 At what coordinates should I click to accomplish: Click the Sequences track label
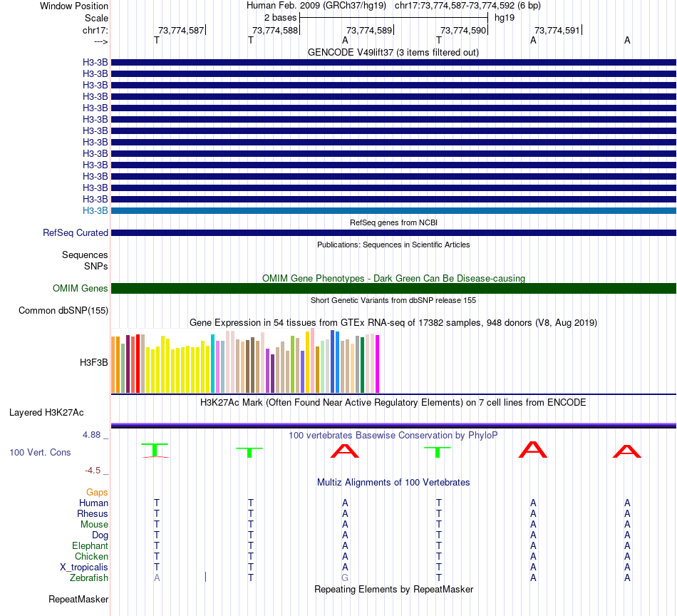(x=85, y=255)
